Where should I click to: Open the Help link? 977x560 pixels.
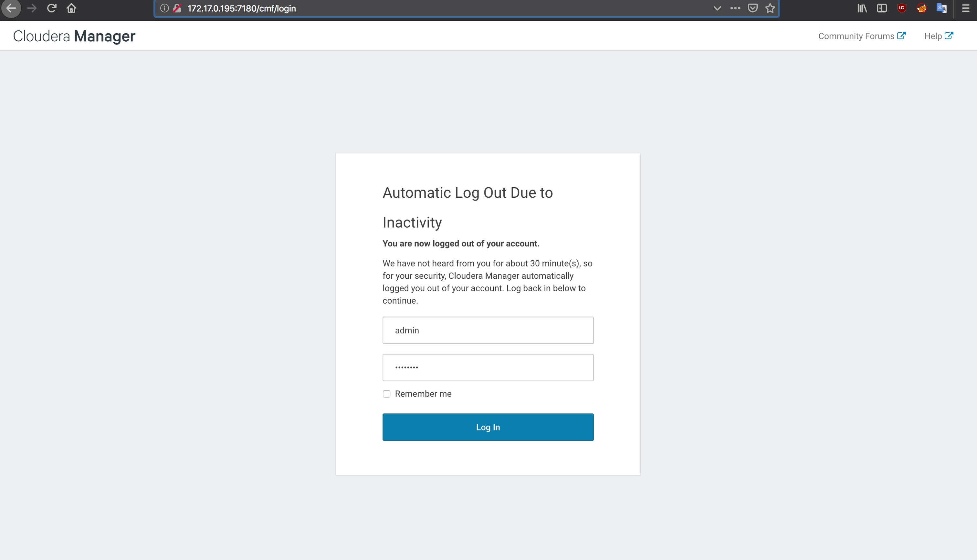tap(938, 36)
